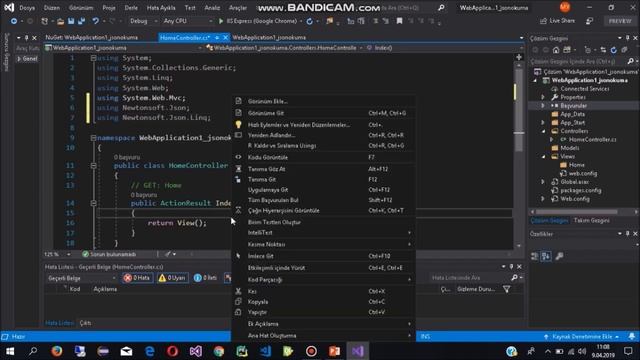Open the Mail app from the taskbar
Screen dimensions: 640x360
coord(126,351)
